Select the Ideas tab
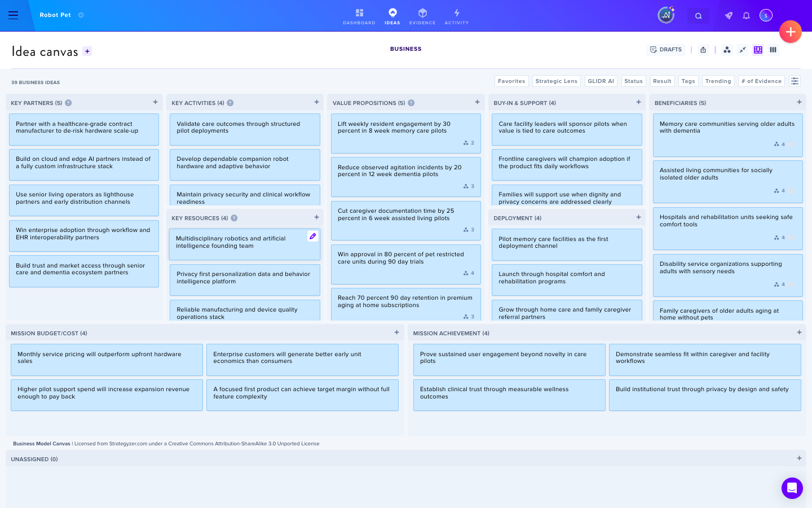The image size is (812, 508). 392,16
